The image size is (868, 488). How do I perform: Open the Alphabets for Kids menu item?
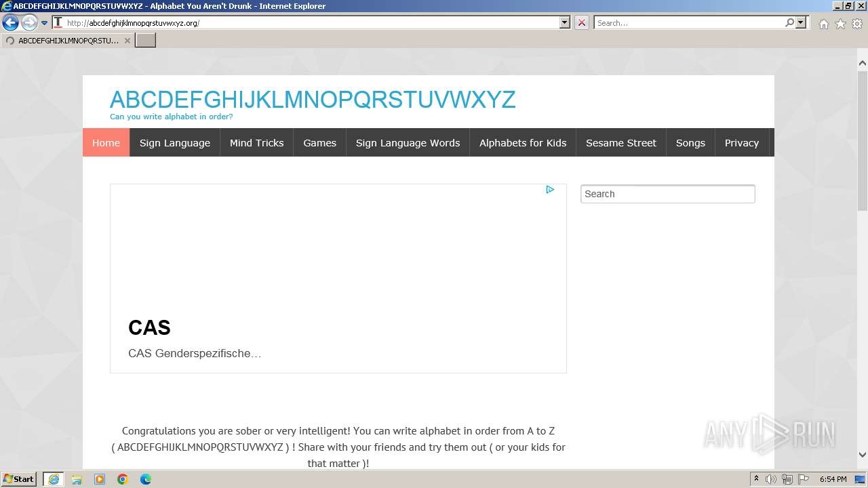point(523,143)
